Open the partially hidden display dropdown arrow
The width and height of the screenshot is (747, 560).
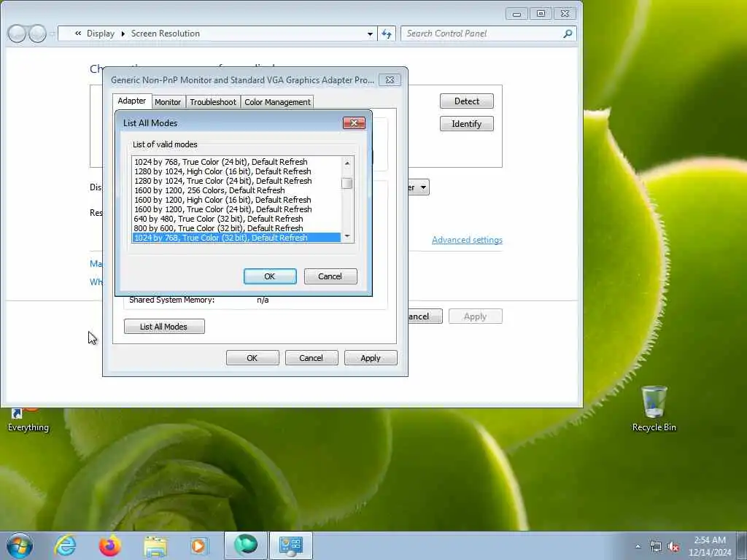tap(423, 187)
